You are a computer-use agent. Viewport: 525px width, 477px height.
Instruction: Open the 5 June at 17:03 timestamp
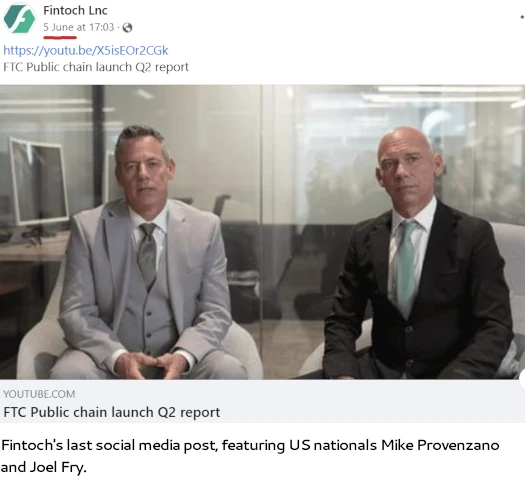pyautogui.click(x=79, y=27)
